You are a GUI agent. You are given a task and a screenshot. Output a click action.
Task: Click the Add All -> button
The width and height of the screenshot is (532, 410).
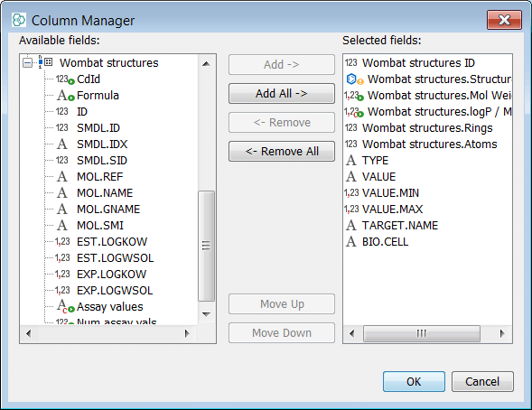[282, 93]
